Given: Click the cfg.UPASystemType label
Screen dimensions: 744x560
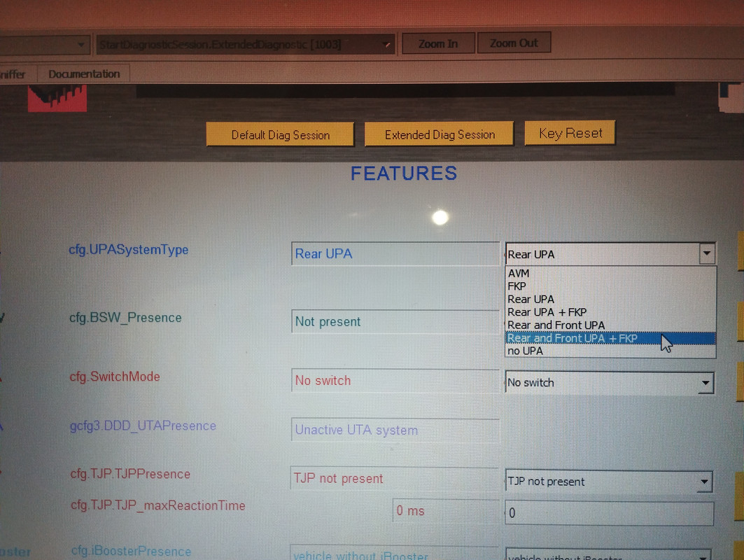Looking at the screenshot, I should (x=129, y=250).
